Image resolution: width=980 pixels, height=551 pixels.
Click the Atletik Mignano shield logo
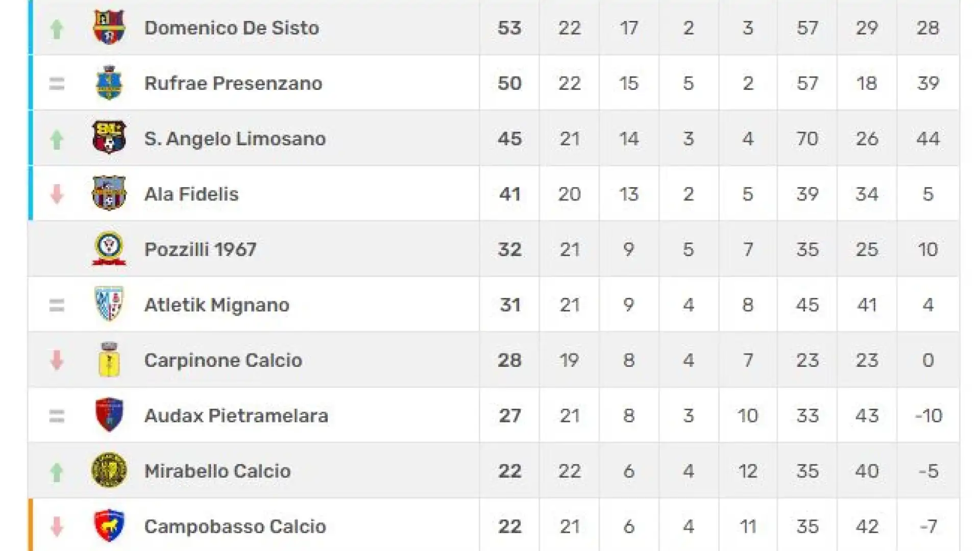[109, 304]
